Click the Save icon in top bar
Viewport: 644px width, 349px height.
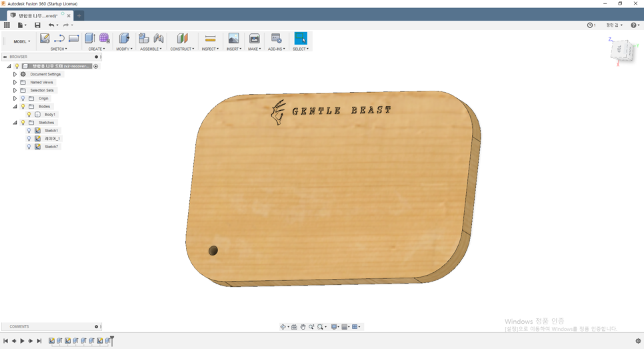37,25
